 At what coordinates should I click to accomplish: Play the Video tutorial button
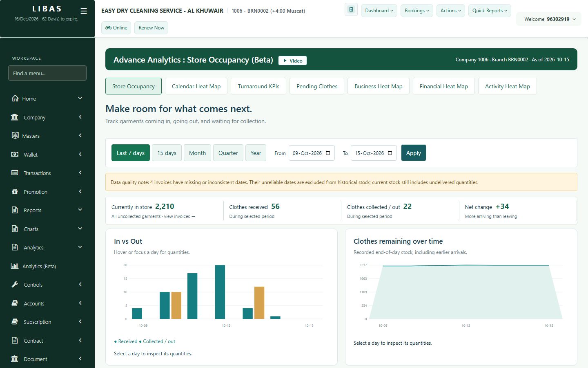292,61
